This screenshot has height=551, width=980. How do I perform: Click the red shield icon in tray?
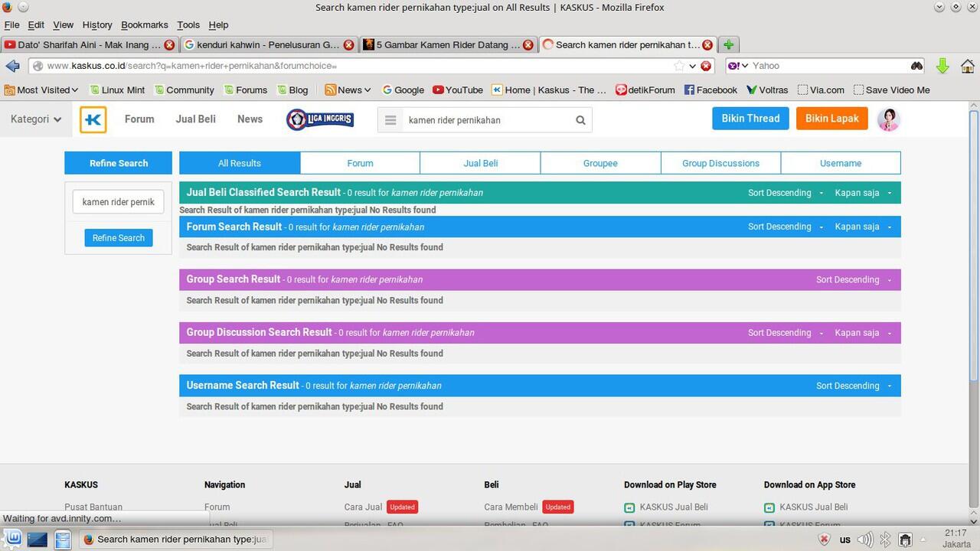click(825, 540)
